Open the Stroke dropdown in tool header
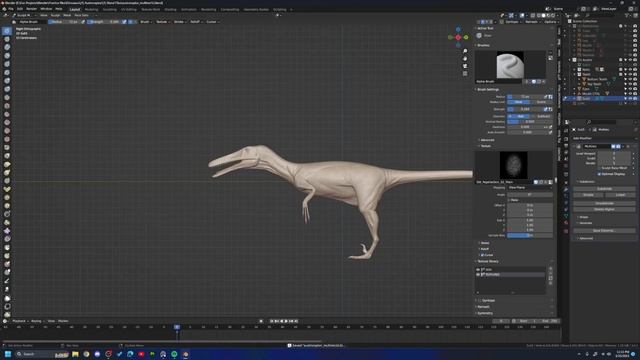 pyautogui.click(x=180, y=22)
